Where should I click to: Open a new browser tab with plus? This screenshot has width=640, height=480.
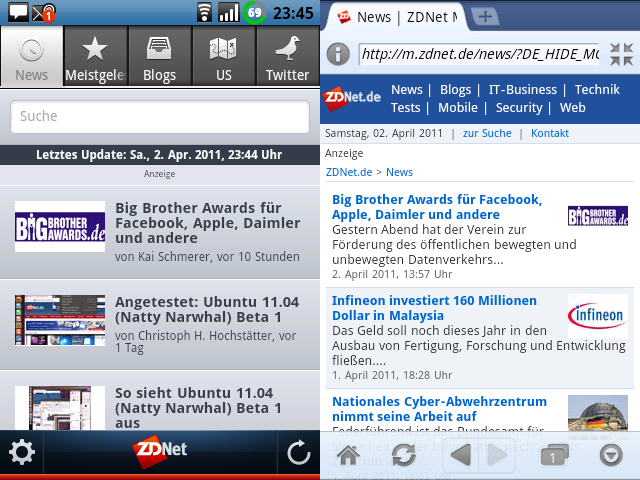tap(485, 17)
